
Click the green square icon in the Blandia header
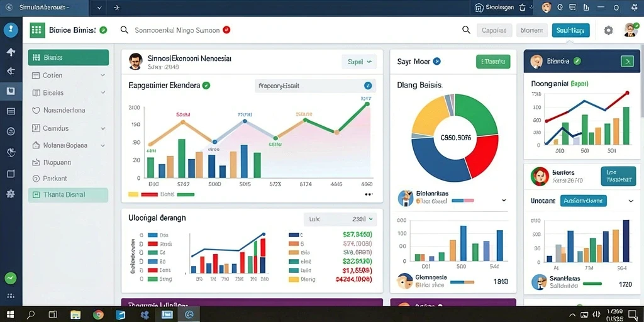627,62
